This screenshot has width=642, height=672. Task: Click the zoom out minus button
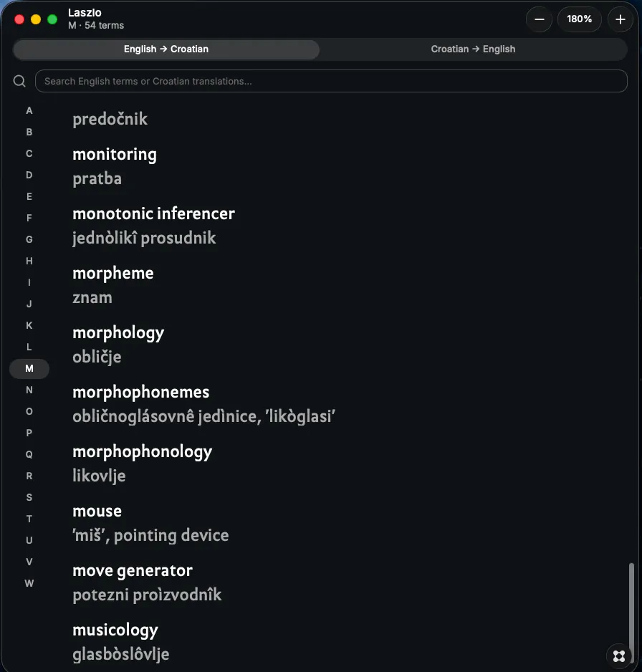point(539,19)
